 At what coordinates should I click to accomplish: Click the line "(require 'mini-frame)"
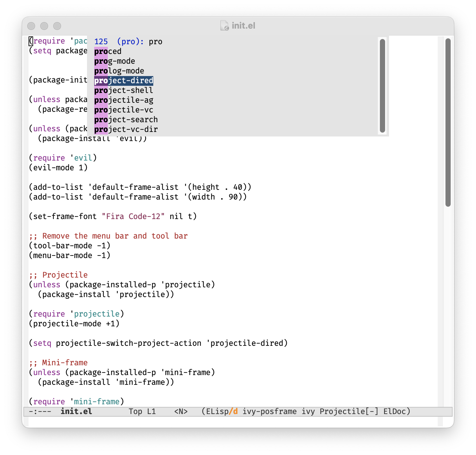[76, 402]
